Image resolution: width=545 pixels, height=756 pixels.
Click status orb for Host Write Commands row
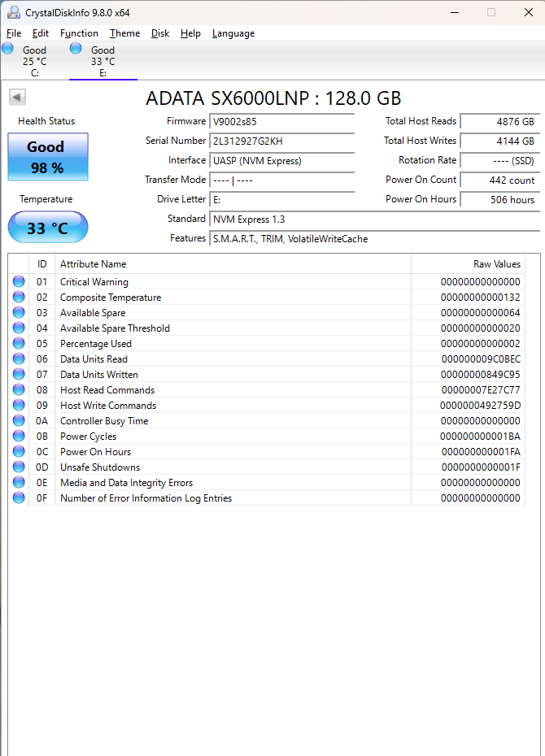19,405
